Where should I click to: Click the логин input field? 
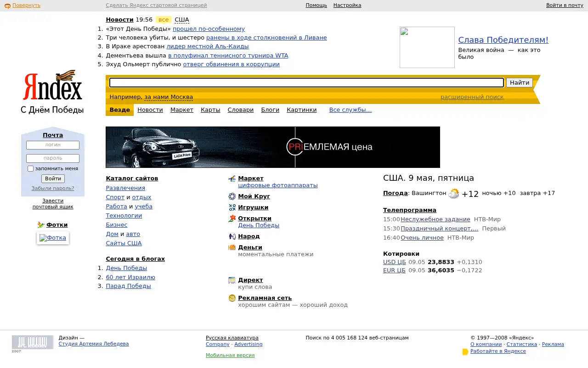point(53,145)
